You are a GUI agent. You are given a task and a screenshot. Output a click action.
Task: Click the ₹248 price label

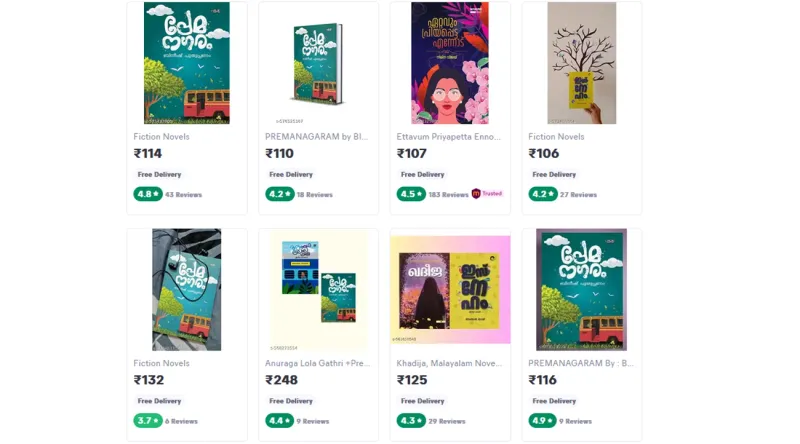pos(282,380)
